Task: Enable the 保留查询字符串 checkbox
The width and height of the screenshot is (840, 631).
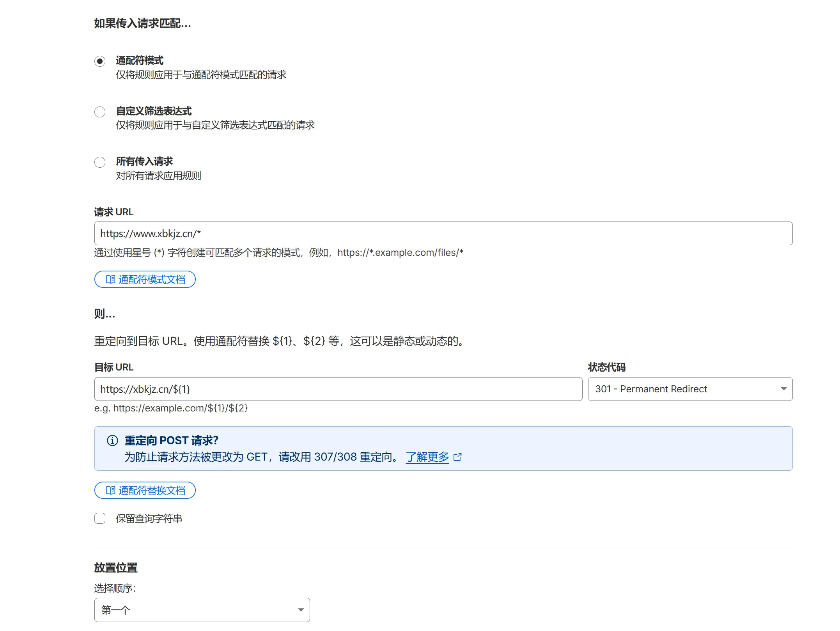Action: point(100,518)
